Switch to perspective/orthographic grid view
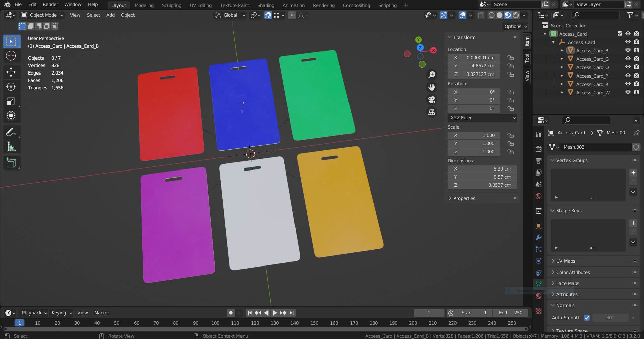 [x=432, y=112]
